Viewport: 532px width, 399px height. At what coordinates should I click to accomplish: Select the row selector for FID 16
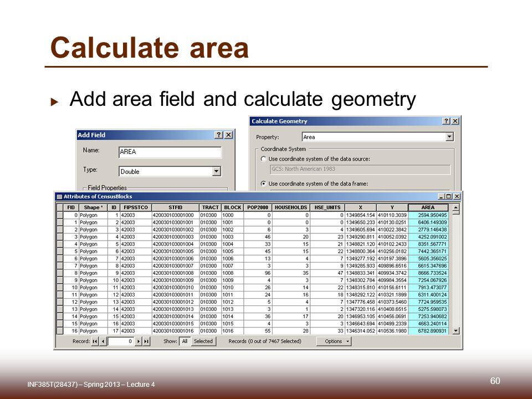60,331
